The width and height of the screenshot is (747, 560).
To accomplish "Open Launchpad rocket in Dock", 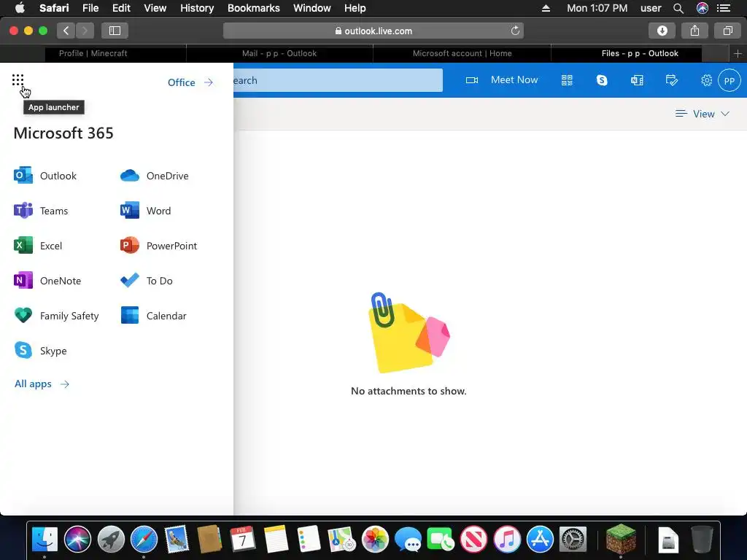I will [111, 539].
